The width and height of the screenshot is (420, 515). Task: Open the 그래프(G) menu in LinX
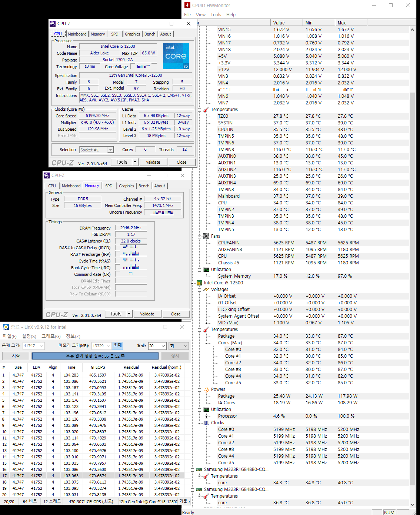51,336
